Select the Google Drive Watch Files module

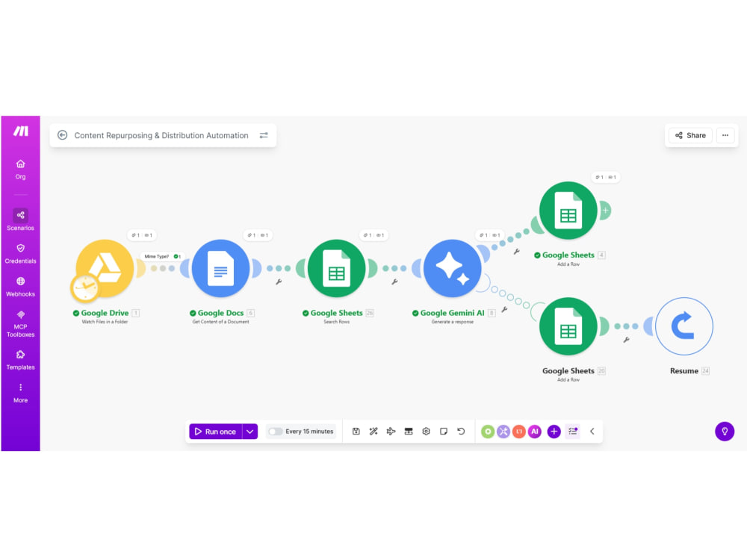click(105, 268)
